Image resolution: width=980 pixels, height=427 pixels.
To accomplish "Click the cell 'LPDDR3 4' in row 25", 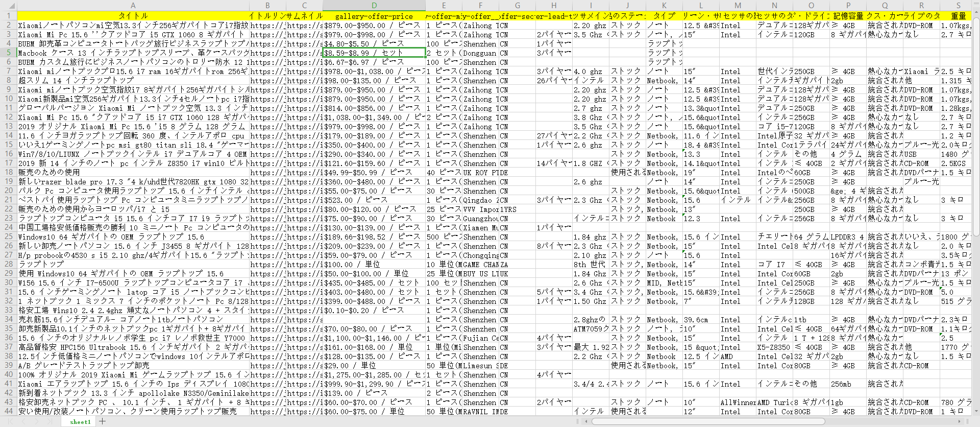I will click(x=848, y=236).
